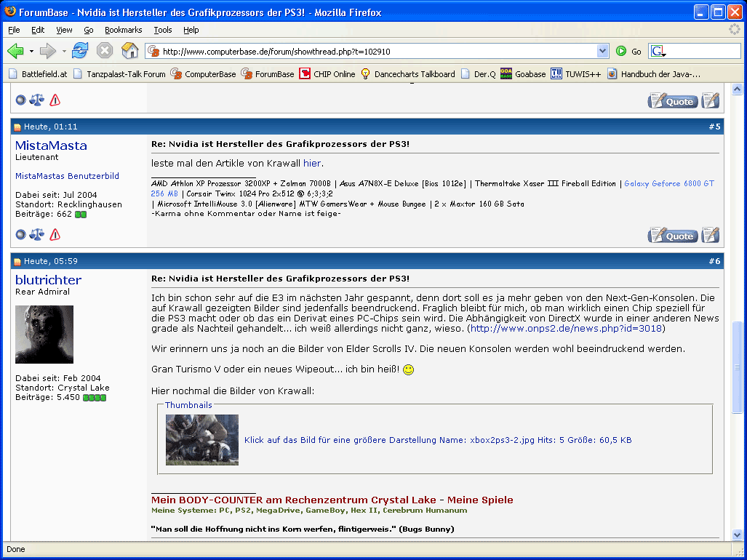Expand the address bar URL history dropdown
The width and height of the screenshot is (747, 560).
click(603, 51)
